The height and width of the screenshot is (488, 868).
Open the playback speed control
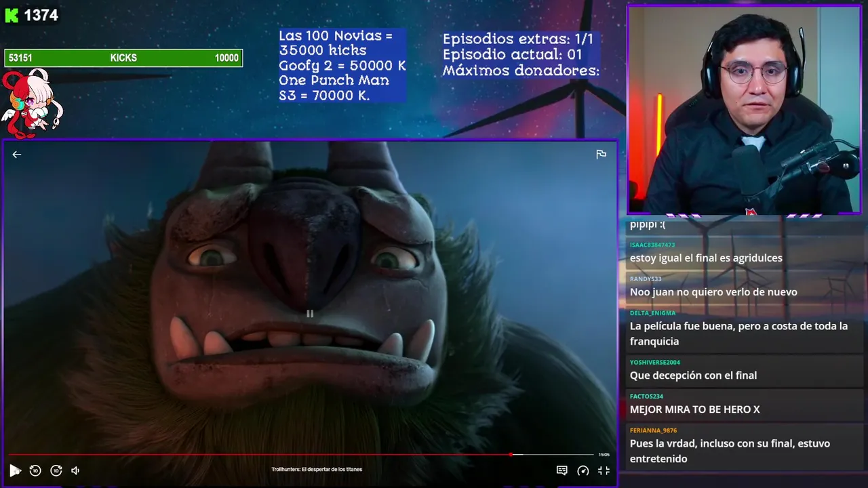point(583,470)
